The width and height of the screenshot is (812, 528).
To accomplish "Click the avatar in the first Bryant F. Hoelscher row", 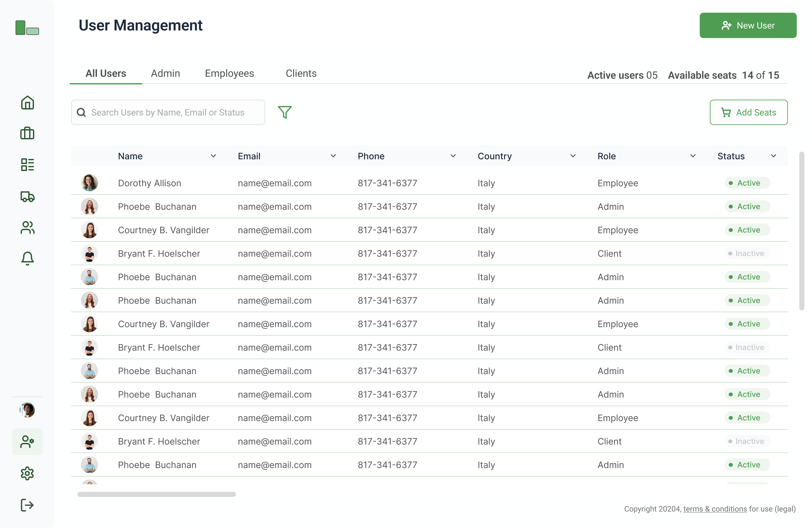I will pos(89,253).
